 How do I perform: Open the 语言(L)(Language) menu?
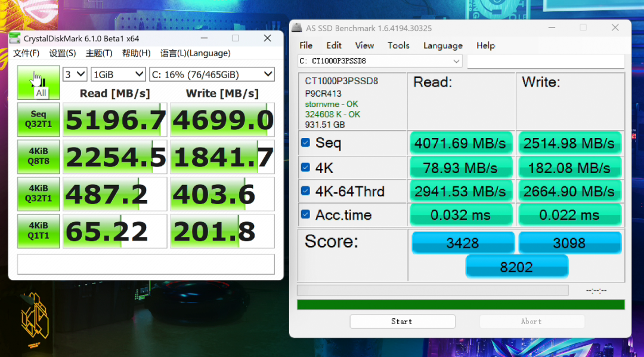(195, 53)
